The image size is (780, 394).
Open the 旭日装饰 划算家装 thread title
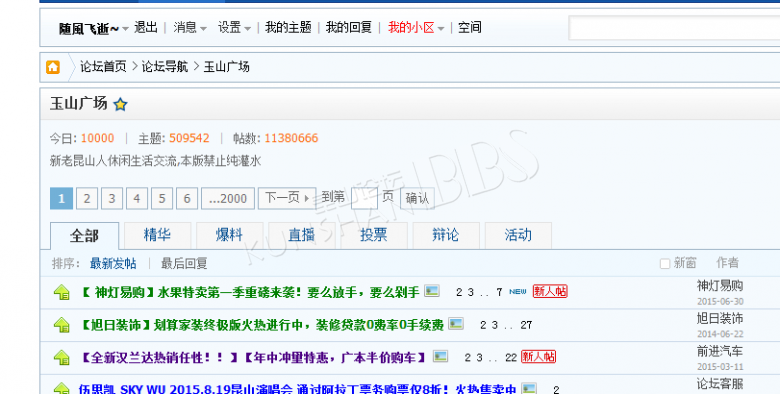point(262,325)
